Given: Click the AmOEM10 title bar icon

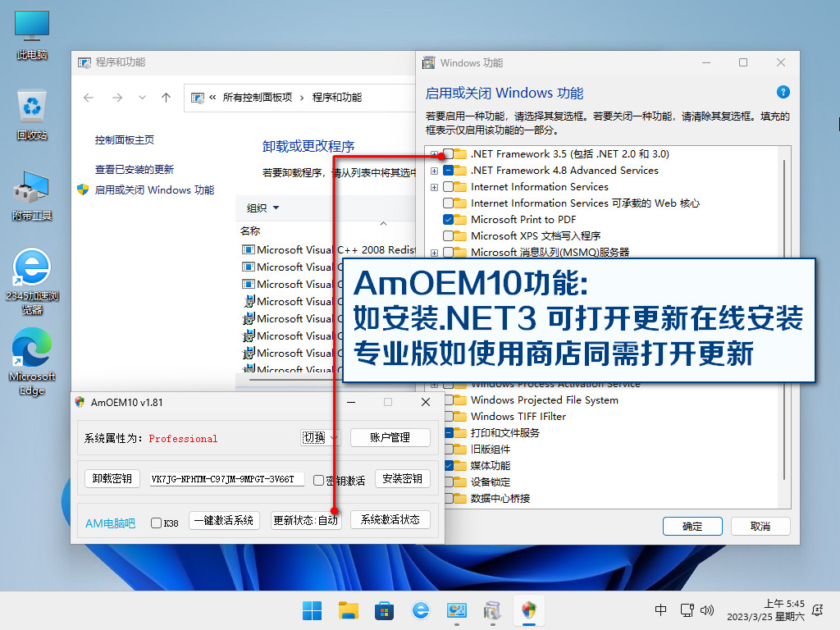Looking at the screenshot, I should point(80,402).
